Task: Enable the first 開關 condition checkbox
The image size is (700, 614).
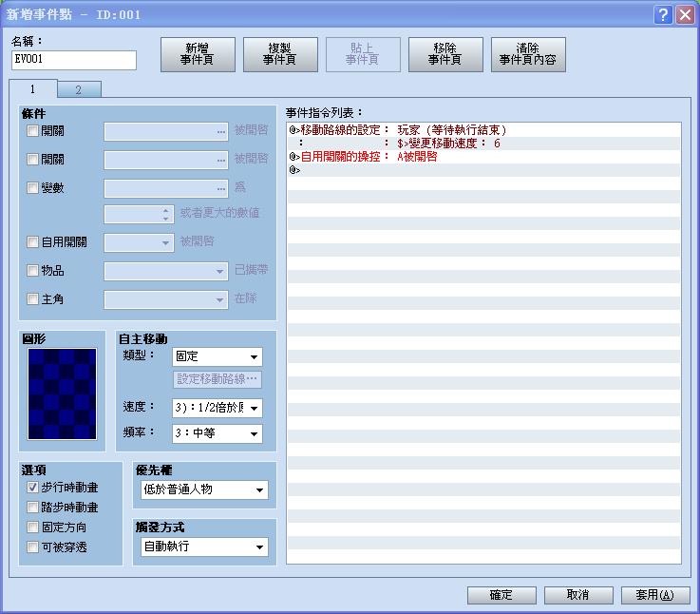Action: (x=32, y=130)
